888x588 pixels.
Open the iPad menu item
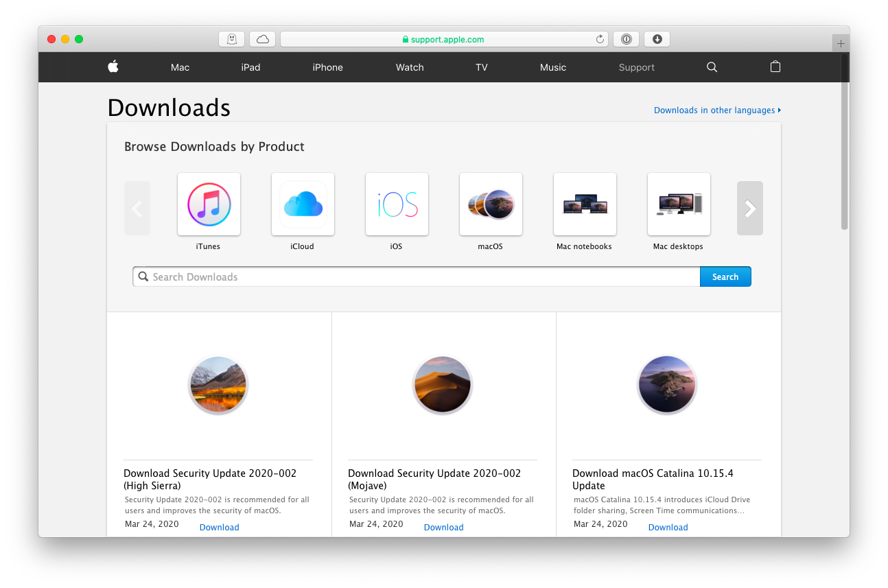pyautogui.click(x=250, y=67)
